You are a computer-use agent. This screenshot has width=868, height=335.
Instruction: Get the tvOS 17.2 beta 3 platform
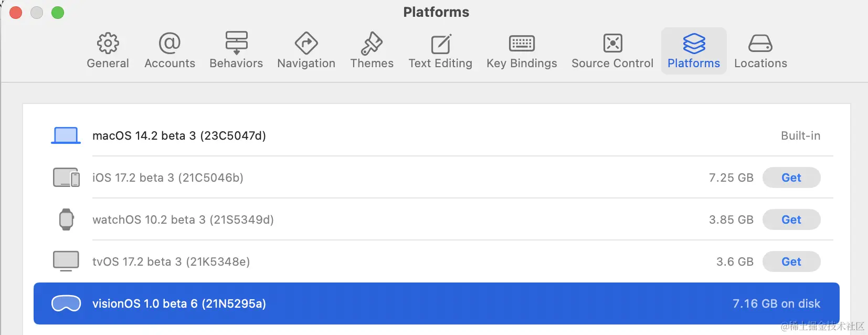791,261
